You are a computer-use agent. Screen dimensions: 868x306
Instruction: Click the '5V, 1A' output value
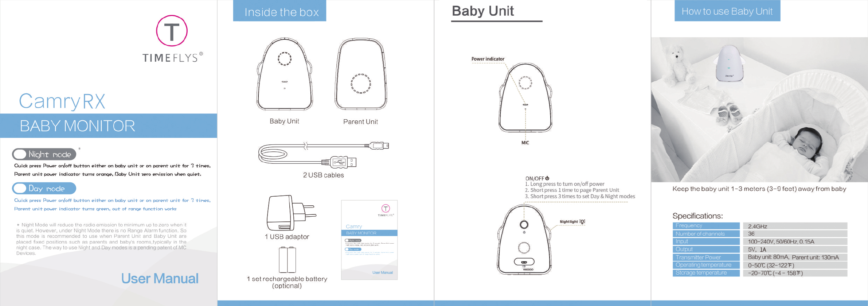tap(757, 249)
